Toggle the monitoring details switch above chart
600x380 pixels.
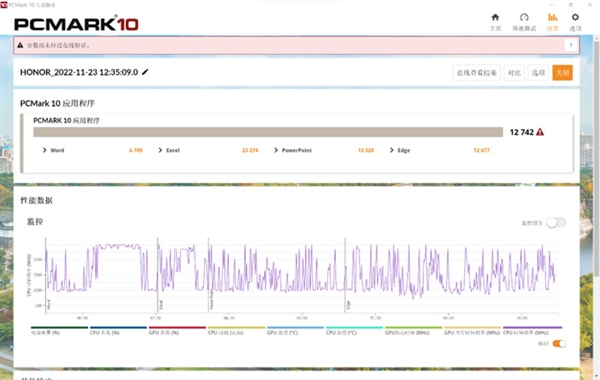click(x=556, y=223)
